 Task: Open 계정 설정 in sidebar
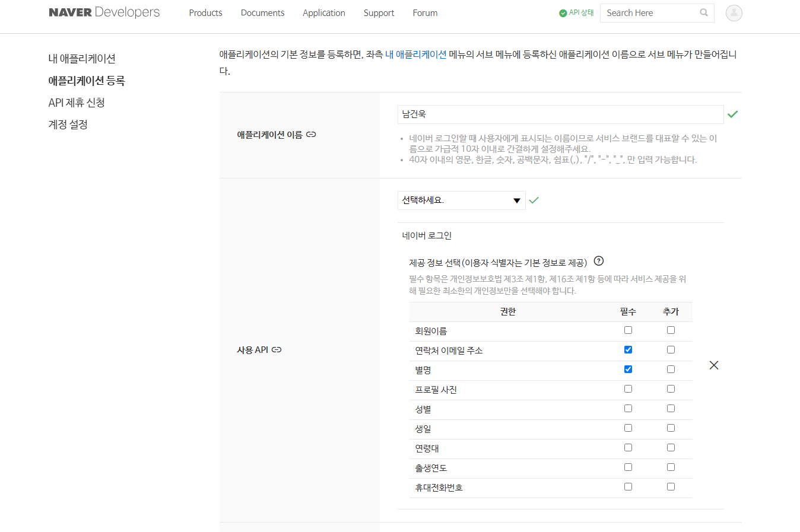coord(68,125)
